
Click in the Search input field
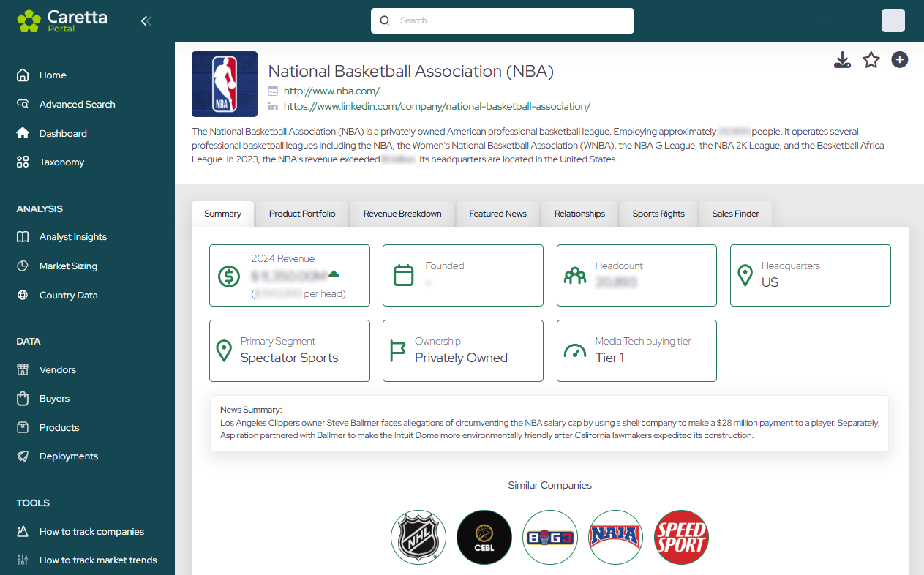coord(503,20)
